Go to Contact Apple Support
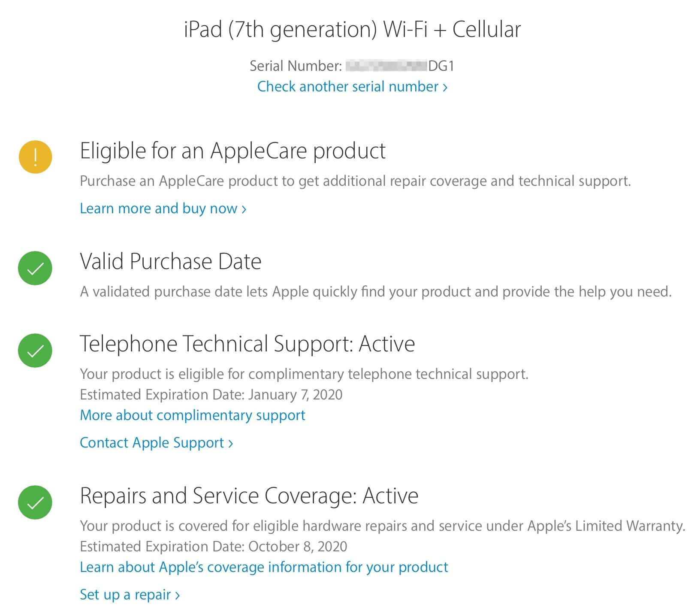 coord(156,443)
